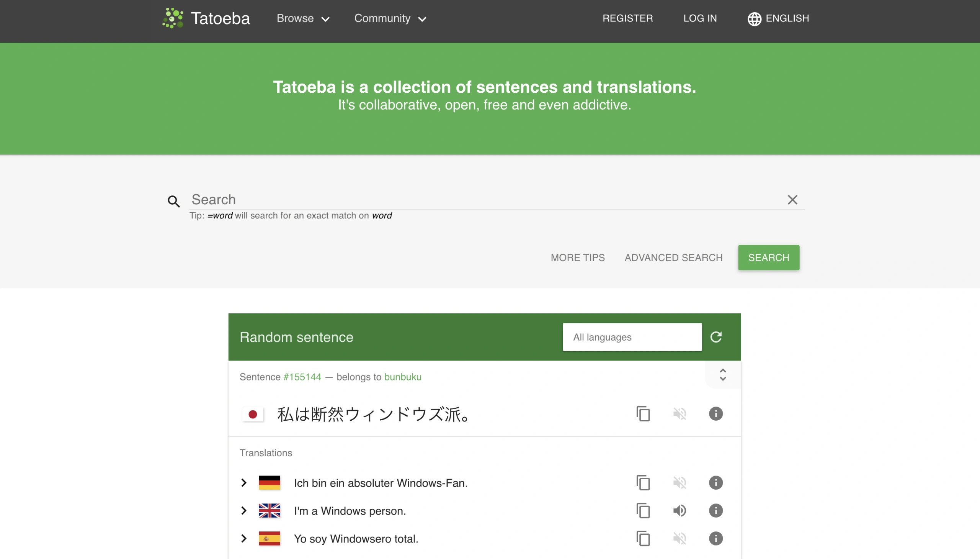The image size is (980, 559).
Task: Click "Ich bin ein absoluter Windows-Fan."
Action: tap(381, 483)
